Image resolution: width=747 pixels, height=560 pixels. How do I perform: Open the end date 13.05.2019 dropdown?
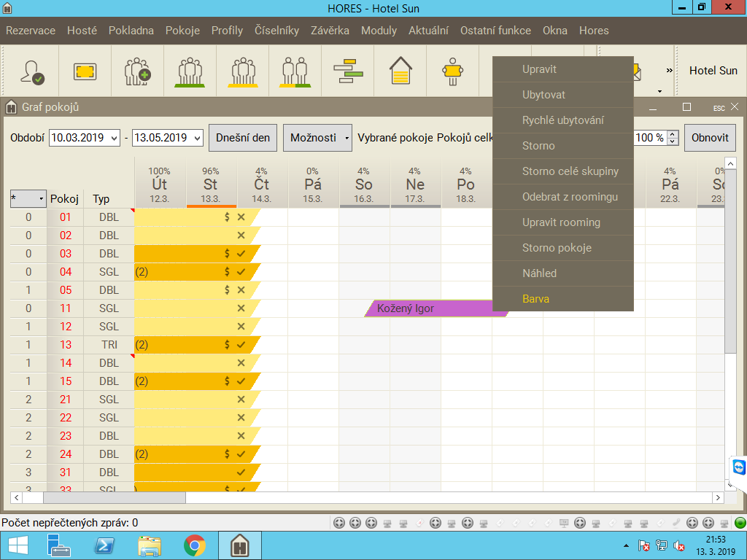pos(196,138)
